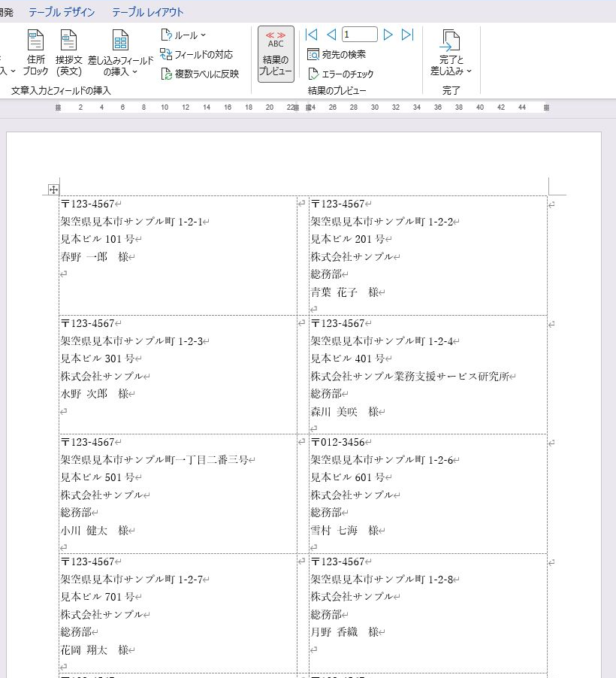The image size is (616, 678).
Task: Click the text 見本ビル 201 号
Action: coord(348,239)
